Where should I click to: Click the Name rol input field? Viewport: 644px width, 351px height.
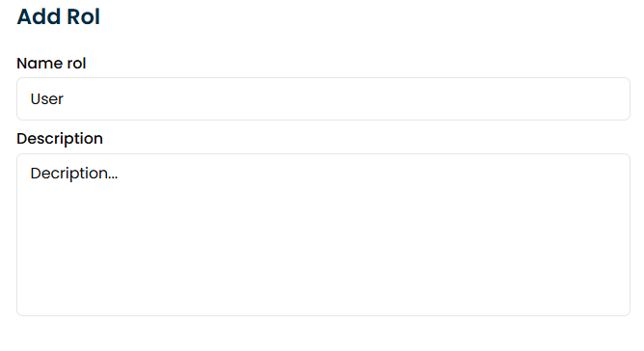coord(323,99)
